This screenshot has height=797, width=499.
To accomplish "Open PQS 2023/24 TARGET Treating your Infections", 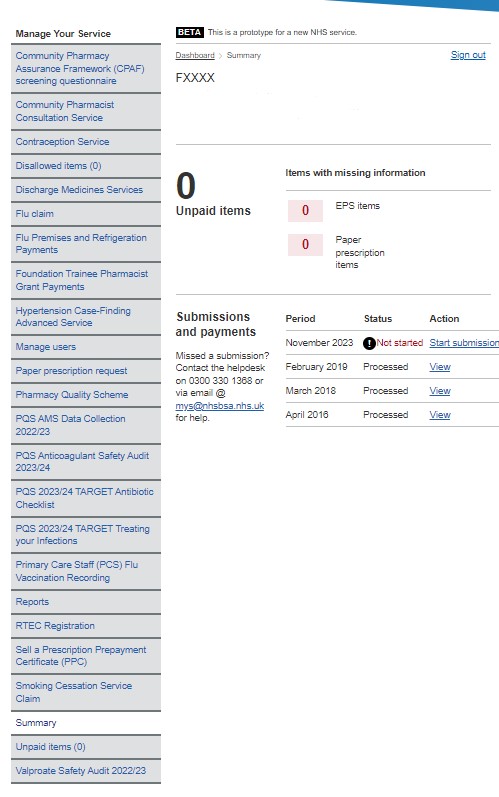I will tap(86, 535).
